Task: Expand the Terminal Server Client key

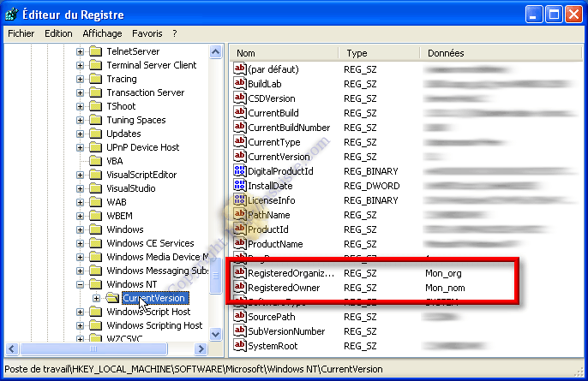Action: [80, 65]
